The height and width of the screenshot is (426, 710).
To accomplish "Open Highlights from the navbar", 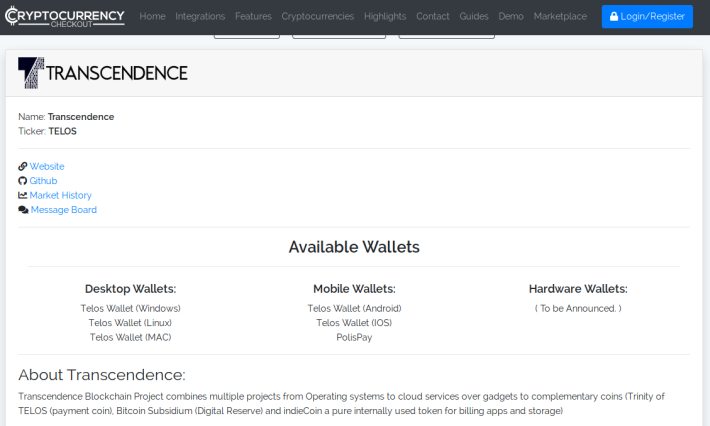I will (x=385, y=16).
